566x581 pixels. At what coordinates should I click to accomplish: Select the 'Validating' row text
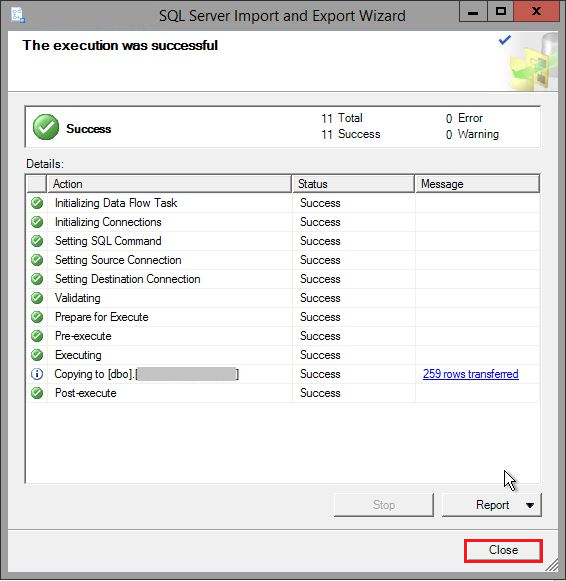77,298
